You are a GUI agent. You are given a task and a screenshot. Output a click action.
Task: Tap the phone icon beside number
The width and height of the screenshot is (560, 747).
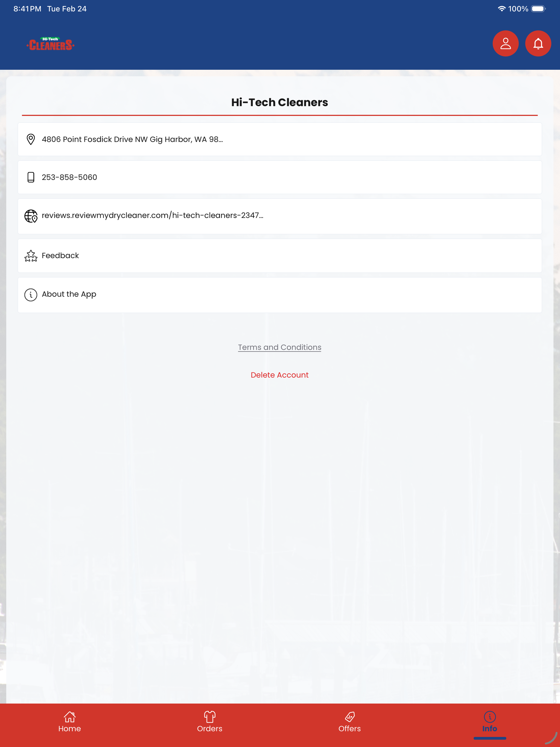[31, 177]
